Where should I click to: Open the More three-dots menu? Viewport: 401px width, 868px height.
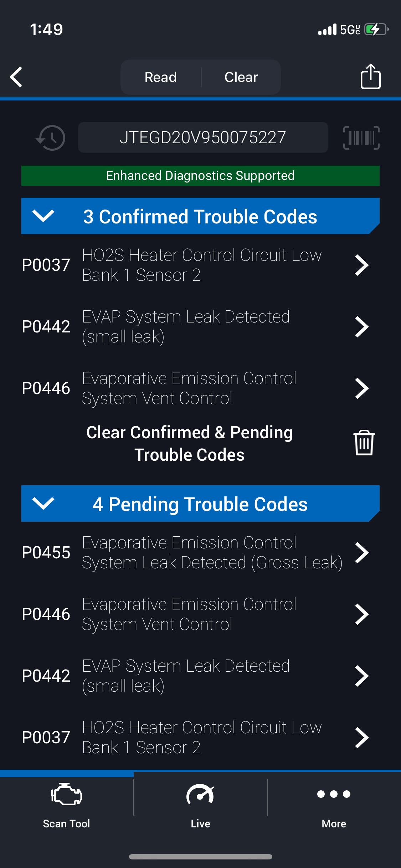click(334, 794)
